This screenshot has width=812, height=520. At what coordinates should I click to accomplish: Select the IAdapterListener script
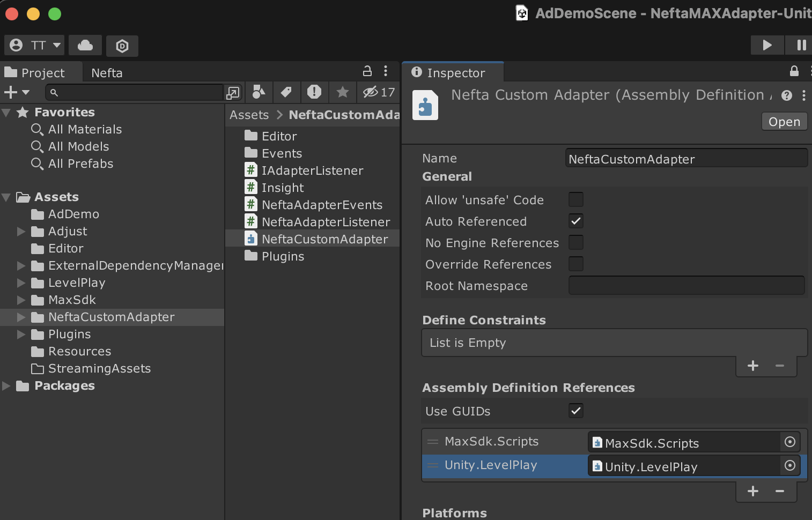pos(312,170)
